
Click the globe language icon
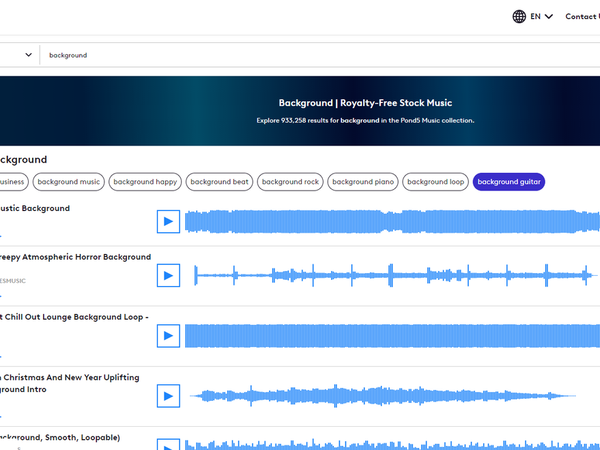point(519,16)
